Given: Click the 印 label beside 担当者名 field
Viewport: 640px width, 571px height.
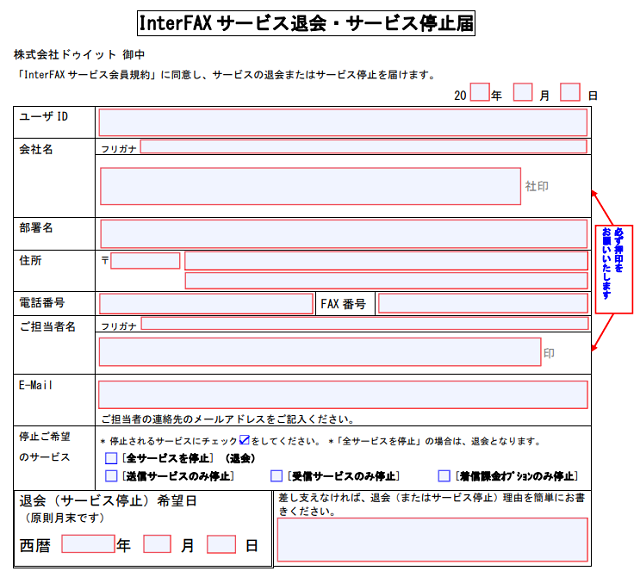Looking at the screenshot, I should pyautogui.click(x=549, y=353).
